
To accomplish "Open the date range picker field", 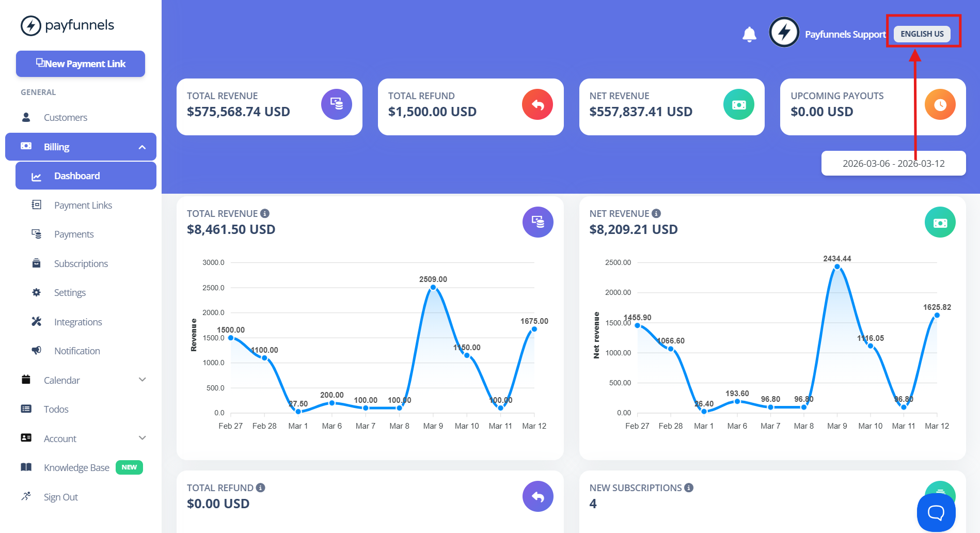I will click(893, 163).
